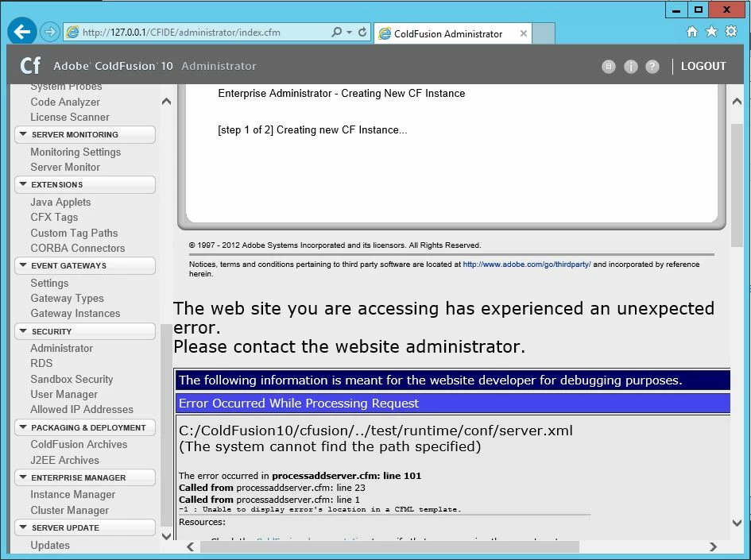Viewport: 751px width, 560px height.
Task: Click the main content vertical scrollbar thumb
Action: click(x=737, y=186)
